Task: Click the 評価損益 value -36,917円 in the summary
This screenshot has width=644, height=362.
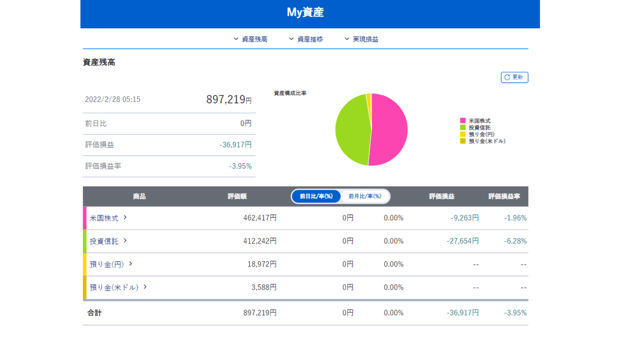Action: coord(236,145)
